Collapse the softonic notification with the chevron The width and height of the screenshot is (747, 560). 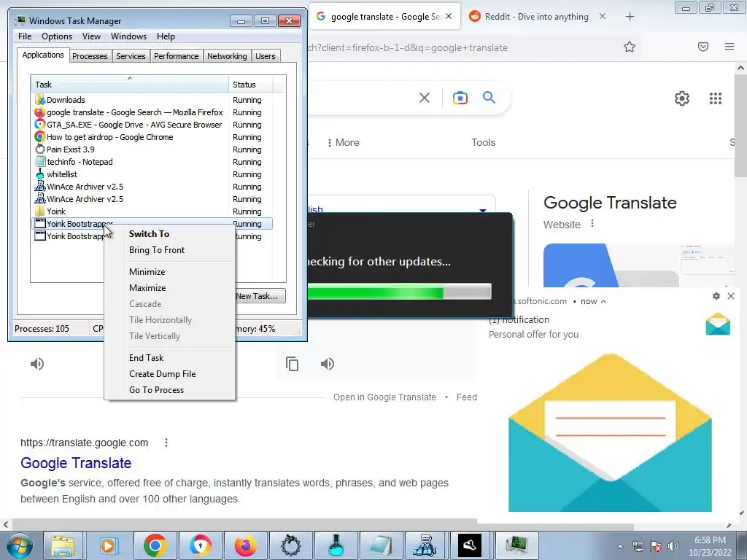tap(603, 301)
